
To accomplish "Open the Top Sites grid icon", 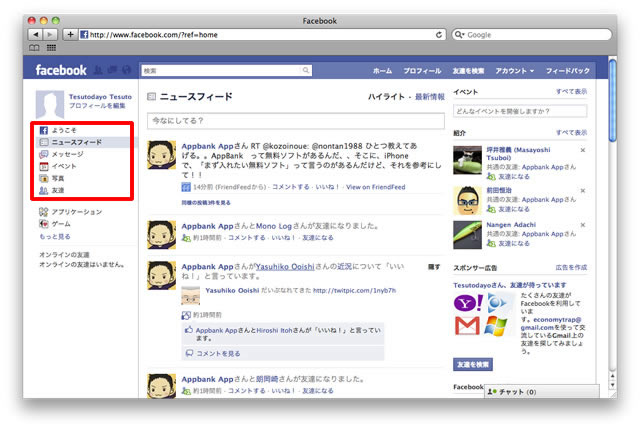I will click(x=51, y=48).
